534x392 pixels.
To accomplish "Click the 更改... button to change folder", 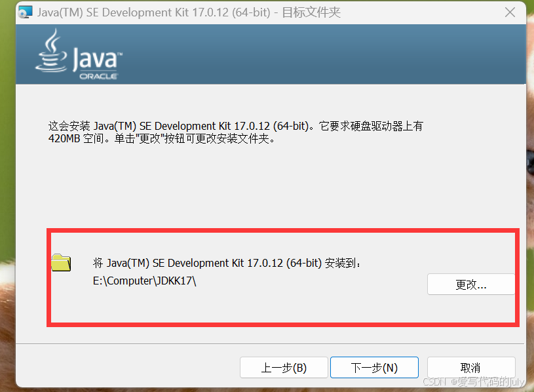I will pos(470,284).
